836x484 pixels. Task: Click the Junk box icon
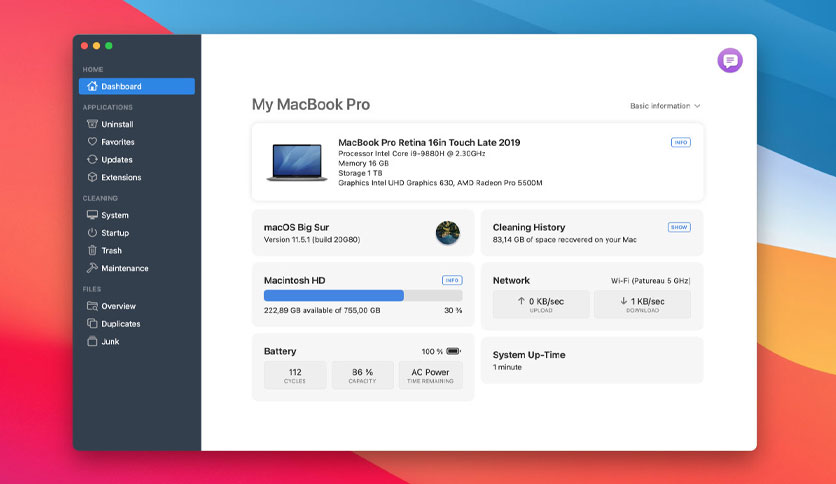(92, 341)
